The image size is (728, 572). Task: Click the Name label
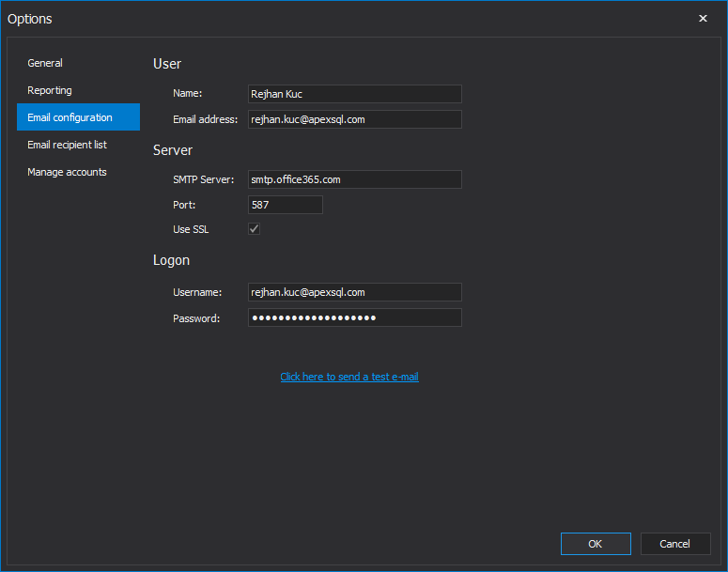188,93
